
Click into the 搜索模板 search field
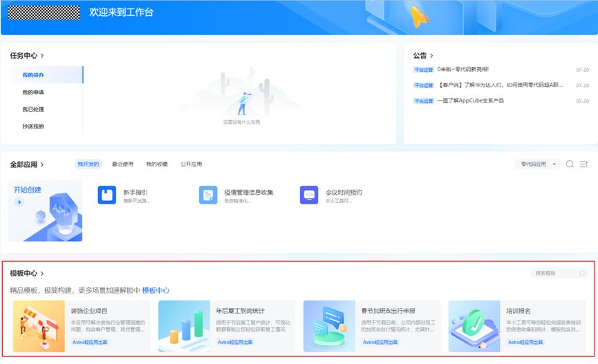pos(559,274)
